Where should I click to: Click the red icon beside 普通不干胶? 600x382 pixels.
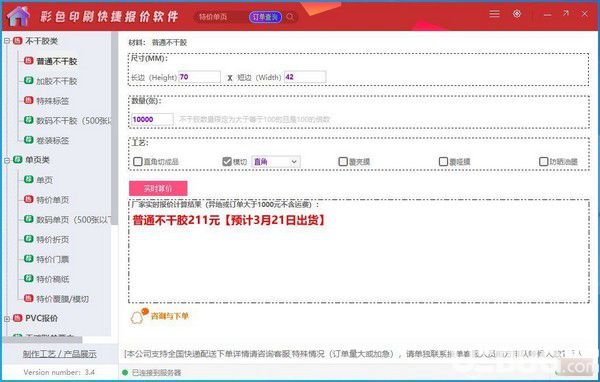click(x=29, y=60)
